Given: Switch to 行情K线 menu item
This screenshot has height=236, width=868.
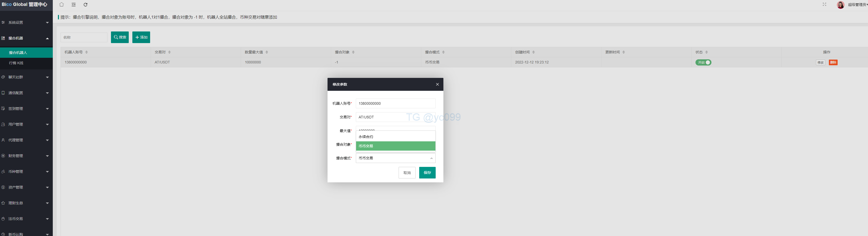Looking at the screenshot, I should 16,63.
